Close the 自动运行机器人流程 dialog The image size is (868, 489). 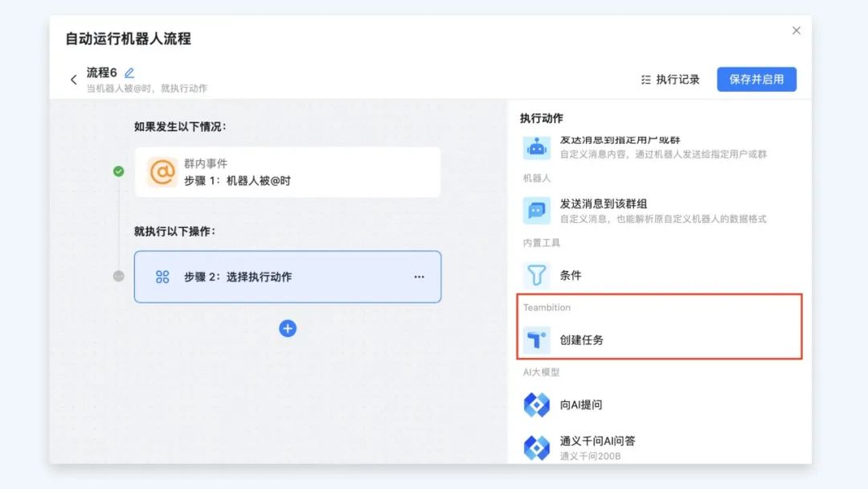pyautogui.click(x=796, y=31)
